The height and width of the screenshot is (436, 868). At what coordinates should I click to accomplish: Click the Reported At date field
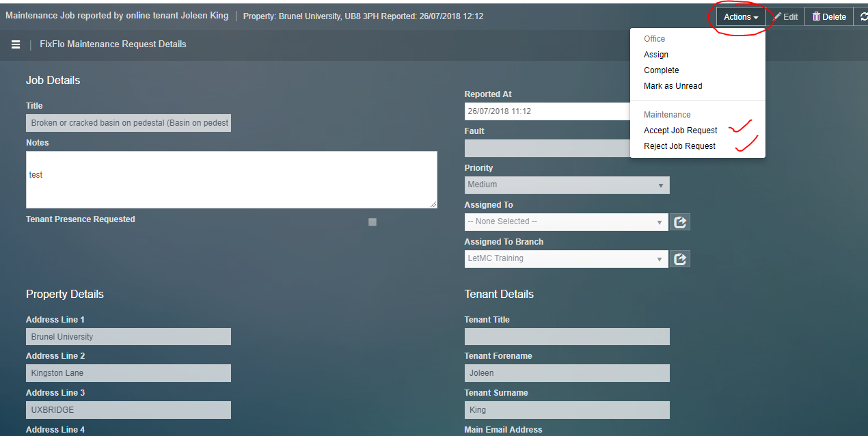tap(547, 111)
